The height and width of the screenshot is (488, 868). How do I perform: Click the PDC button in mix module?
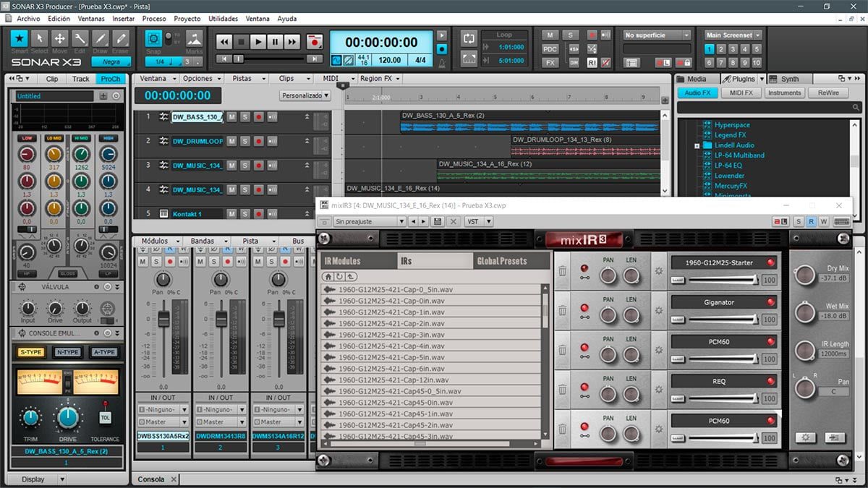550,49
